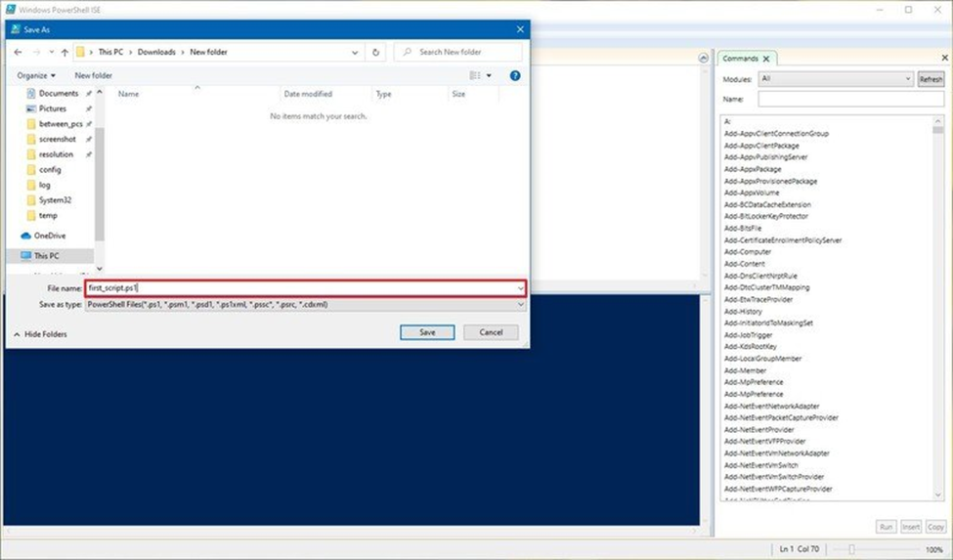This screenshot has height=560, width=953.
Task: Click This PC in address path
Action: (110, 52)
